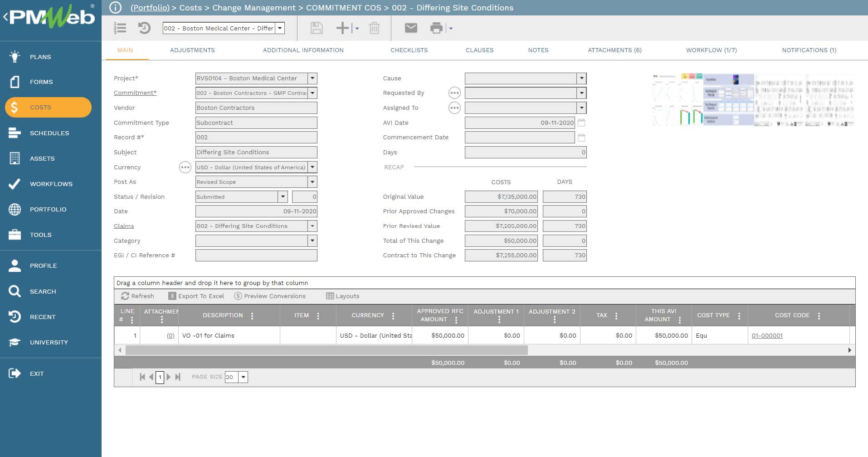Open the record list view icon
Image resolution: width=868 pixels, height=457 pixels.
point(120,28)
